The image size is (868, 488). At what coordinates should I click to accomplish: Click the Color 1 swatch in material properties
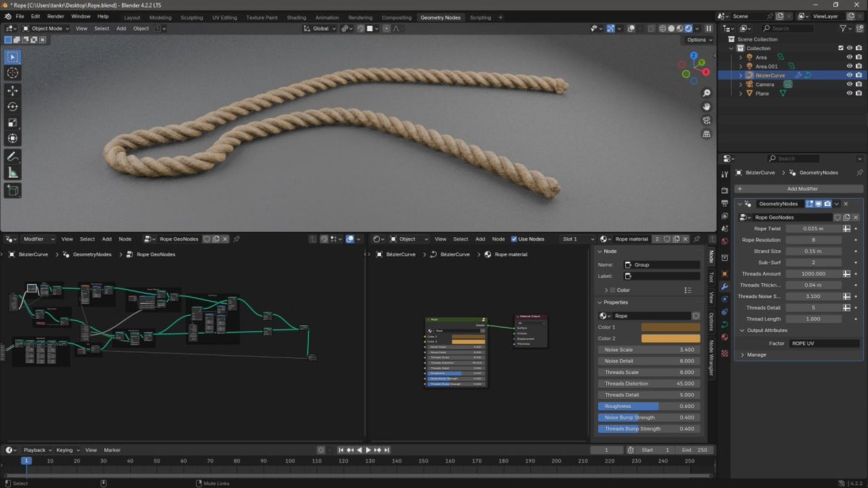[x=669, y=326]
